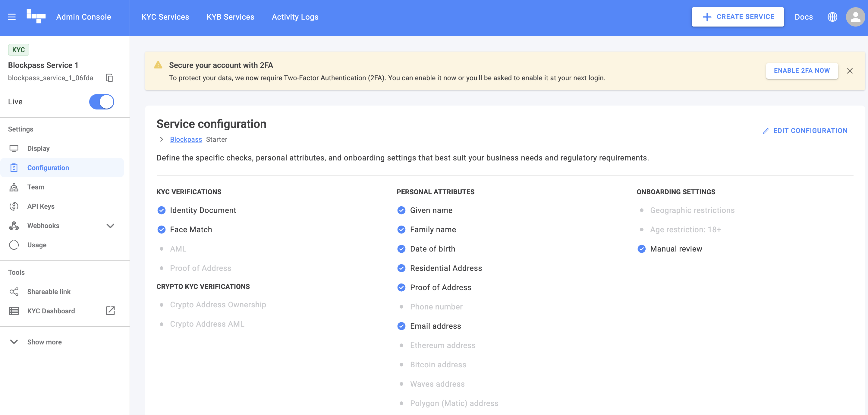Click the Shareable link share icon

[14, 292]
